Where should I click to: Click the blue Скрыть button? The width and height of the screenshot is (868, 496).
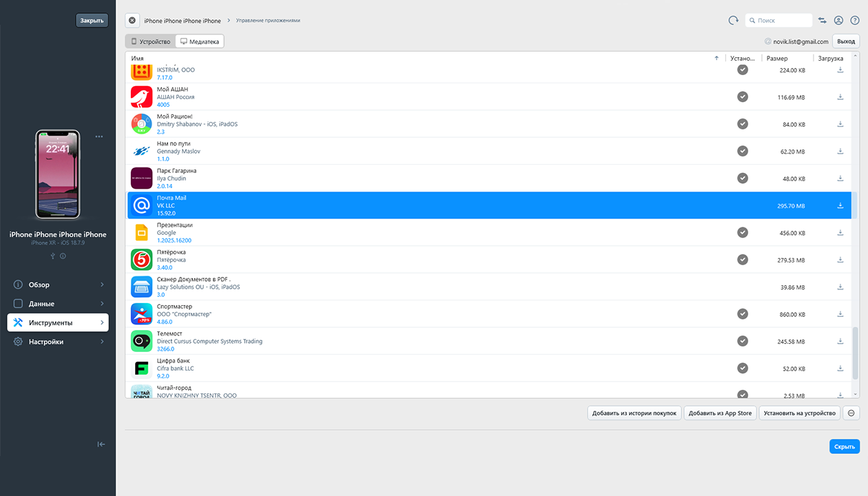[845, 446]
